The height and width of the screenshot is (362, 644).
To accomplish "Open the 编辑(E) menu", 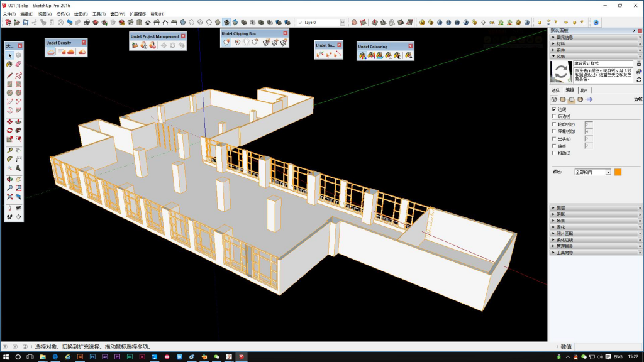I will 27,14.
